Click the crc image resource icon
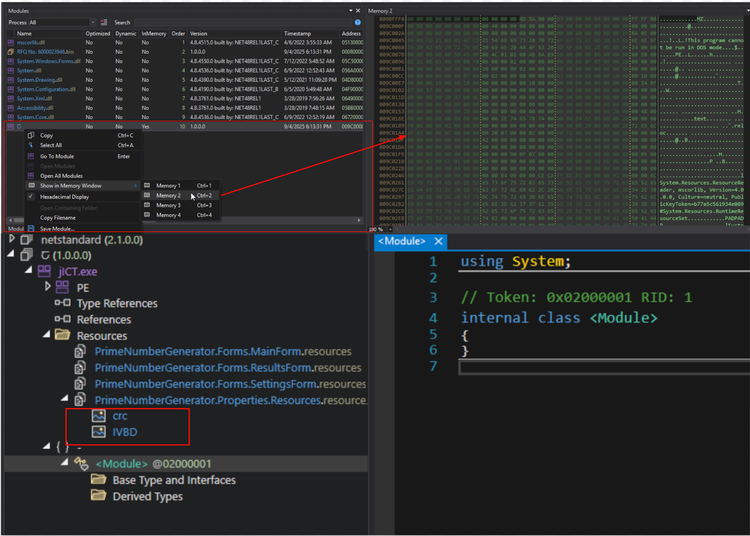750x536 pixels. pos(98,415)
